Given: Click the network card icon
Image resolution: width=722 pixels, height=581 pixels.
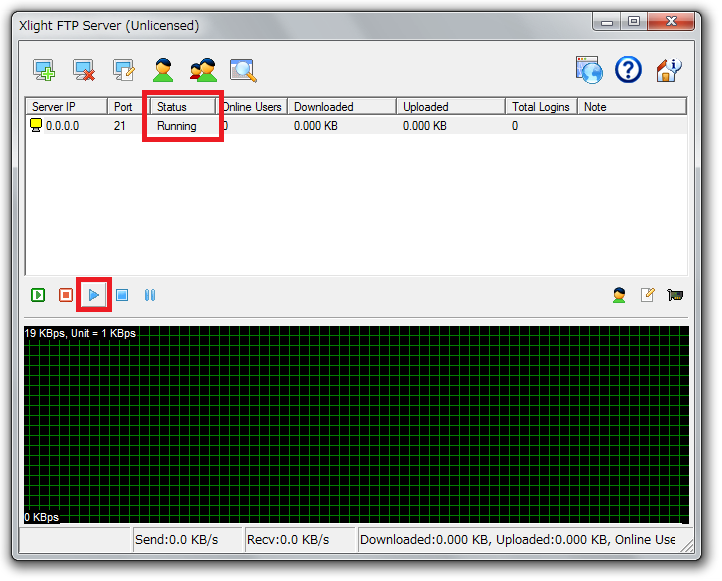Looking at the screenshot, I should click(675, 295).
